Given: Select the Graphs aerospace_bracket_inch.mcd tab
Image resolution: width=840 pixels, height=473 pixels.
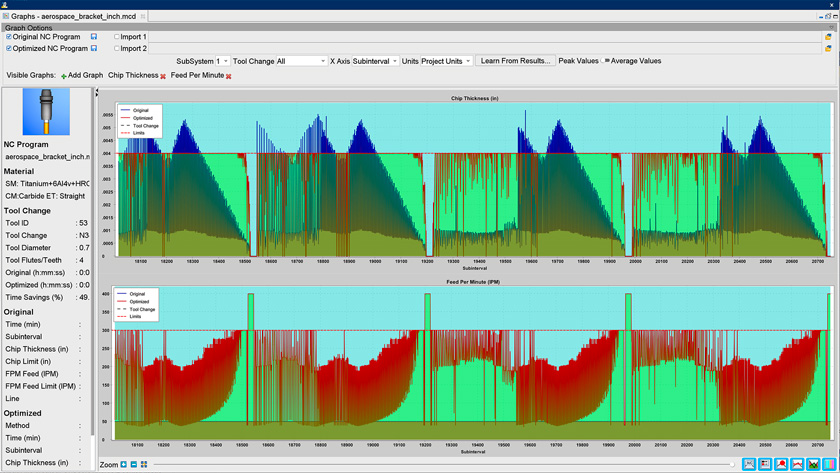Looking at the screenshot, I should [x=75, y=16].
